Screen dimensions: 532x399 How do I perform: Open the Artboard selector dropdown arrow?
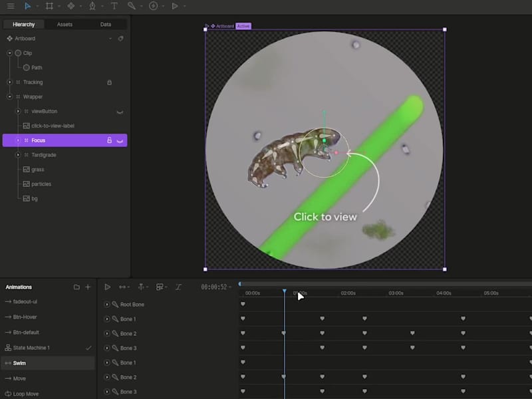(x=110, y=39)
